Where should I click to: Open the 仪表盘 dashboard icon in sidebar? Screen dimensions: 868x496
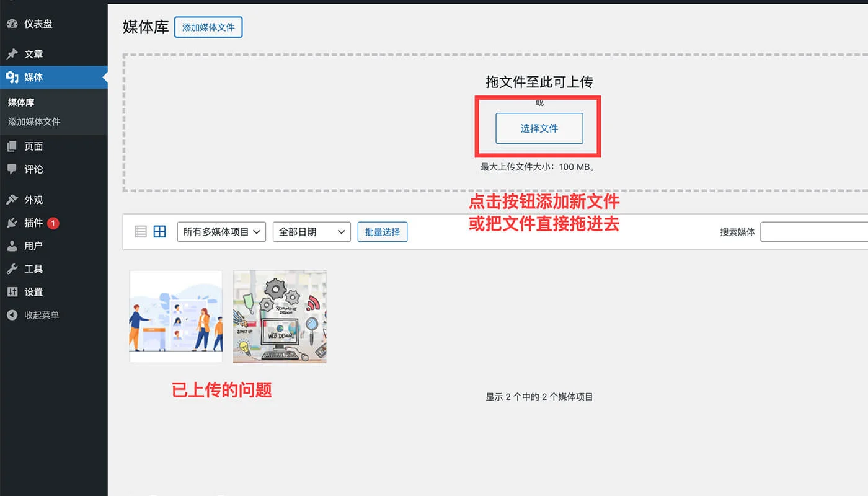click(12, 24)
